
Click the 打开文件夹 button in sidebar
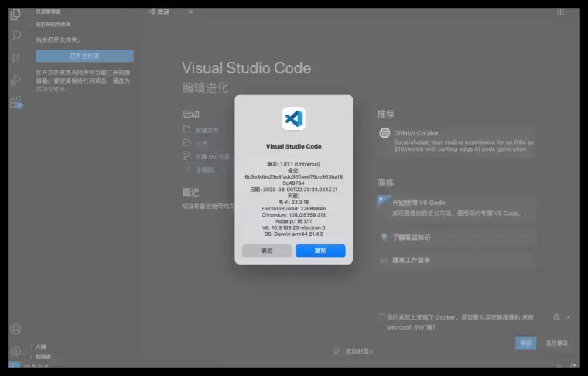[84, 56]
